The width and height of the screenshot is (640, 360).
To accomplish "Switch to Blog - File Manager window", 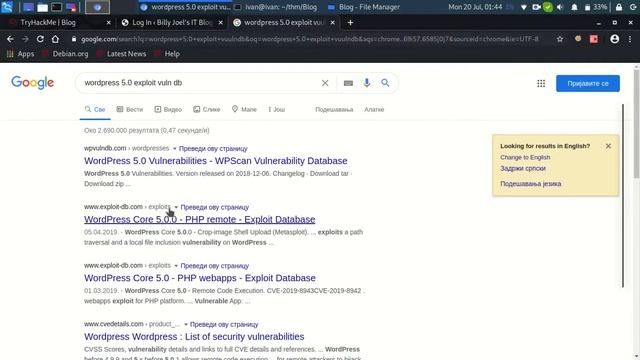I will click(364, 7).
